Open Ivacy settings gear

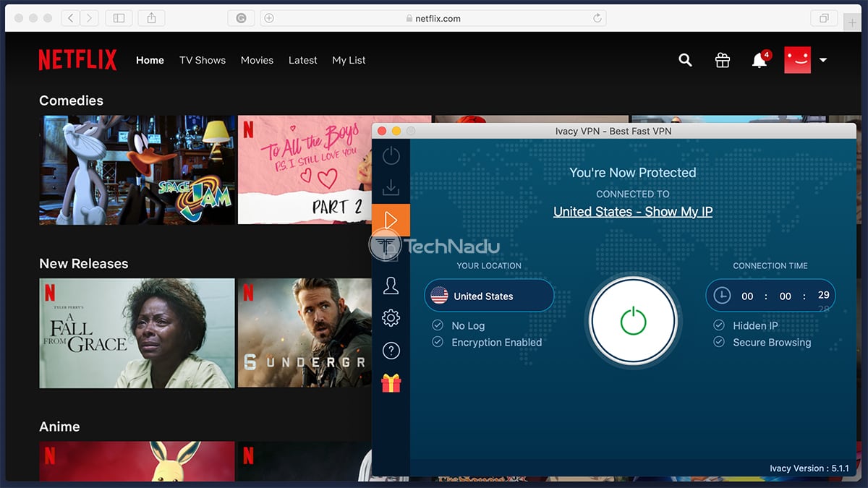(391, 318)
